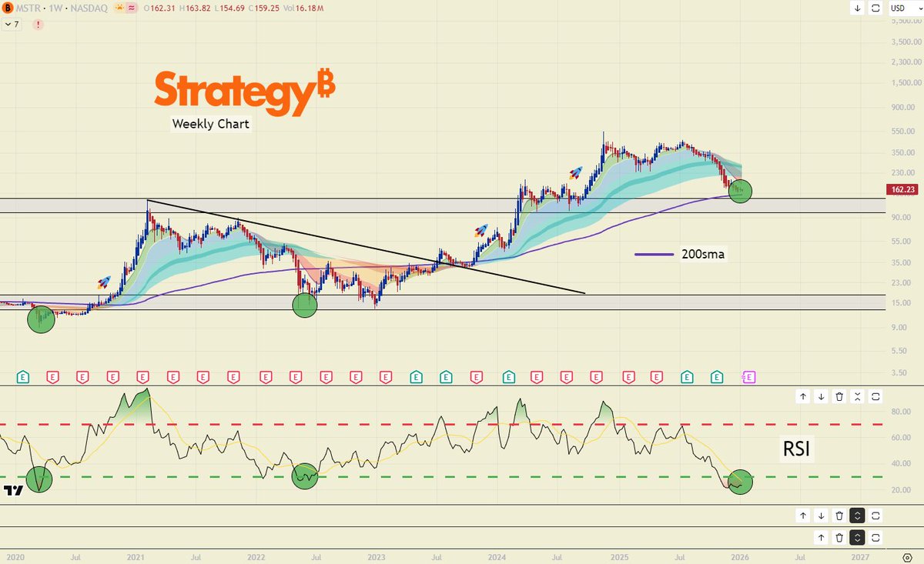Delete the RSI pane with trash icon

click(839, 397)
